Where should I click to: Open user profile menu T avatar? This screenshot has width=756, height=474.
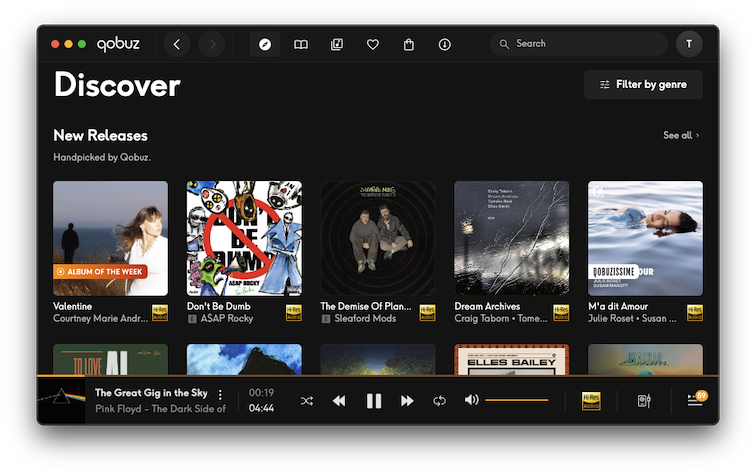[689, 44]
